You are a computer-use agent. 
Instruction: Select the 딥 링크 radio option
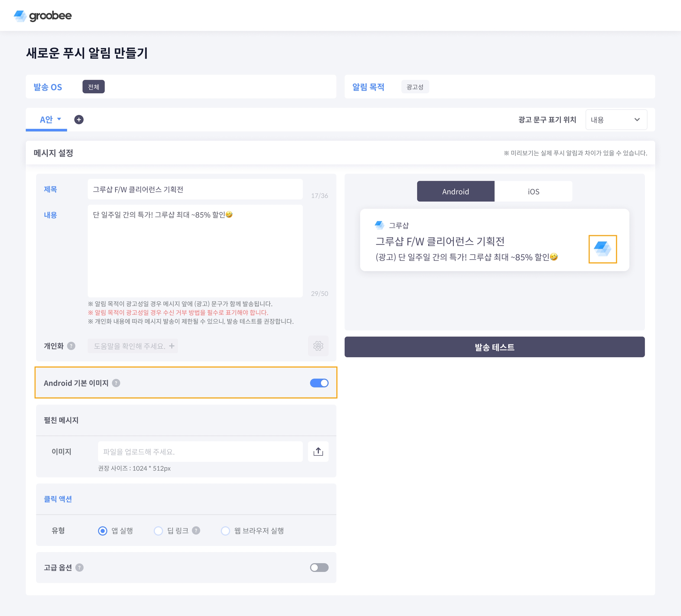click(x=158, y=531)
